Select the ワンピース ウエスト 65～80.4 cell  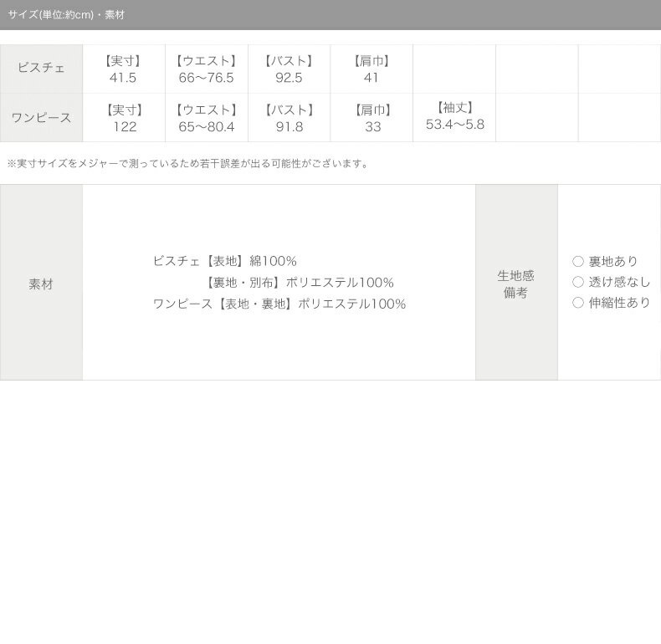(207, 118)
